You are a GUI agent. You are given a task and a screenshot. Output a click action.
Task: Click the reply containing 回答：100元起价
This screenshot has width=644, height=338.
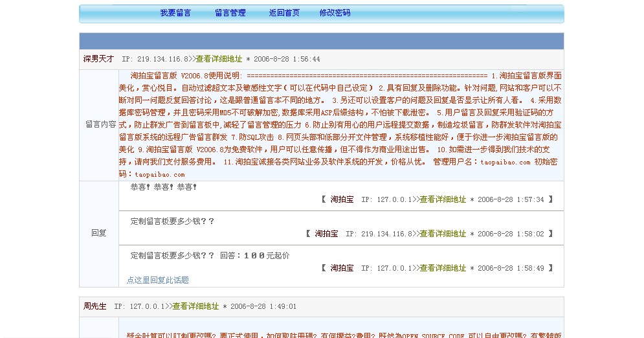(210, 256)
